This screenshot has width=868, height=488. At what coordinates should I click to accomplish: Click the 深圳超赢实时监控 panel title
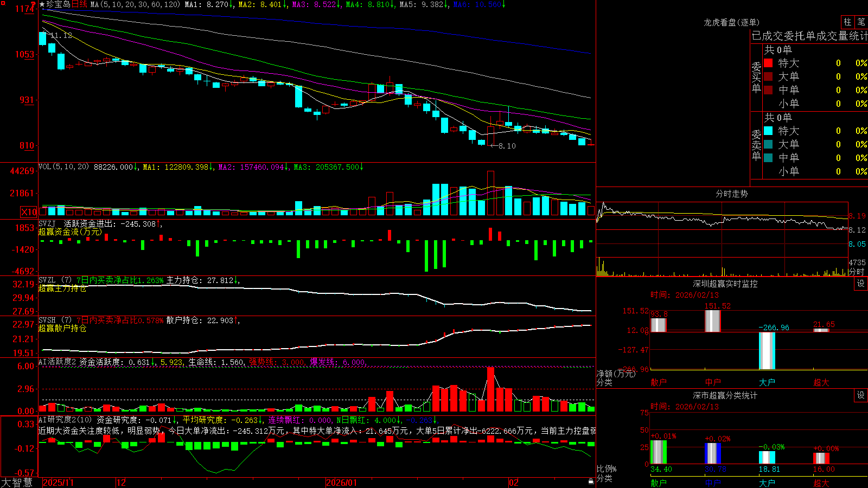pos(725,284)
